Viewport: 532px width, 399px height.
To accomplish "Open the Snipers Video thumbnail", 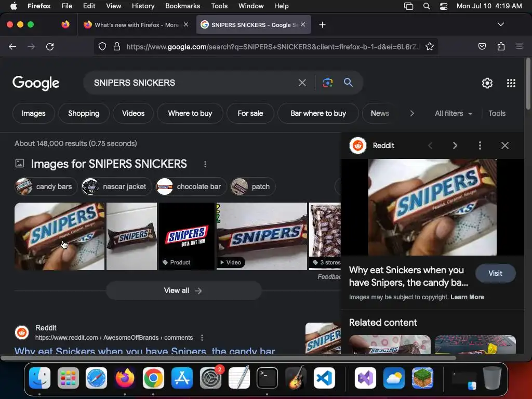I will pyautogui.click(x=262, y=236).
